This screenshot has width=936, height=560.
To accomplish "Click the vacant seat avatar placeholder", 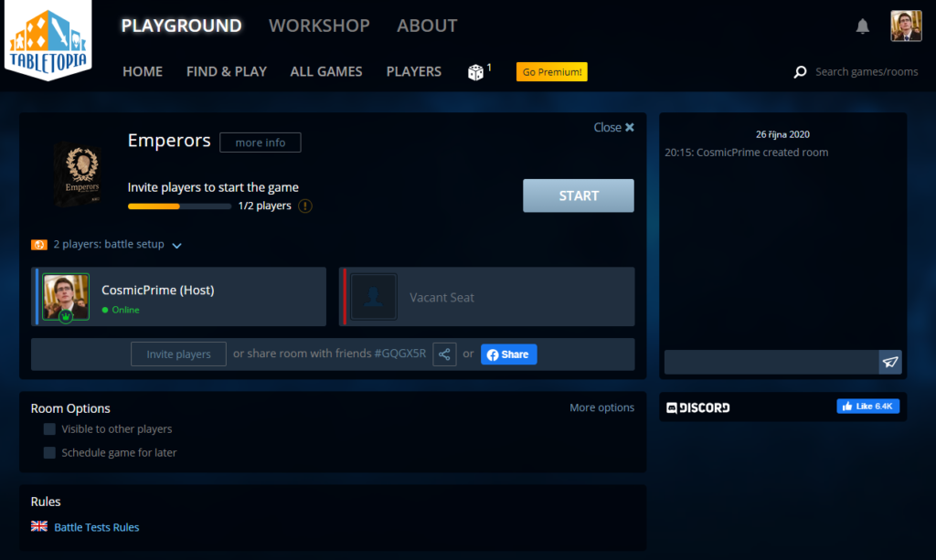I will point(374,297).
